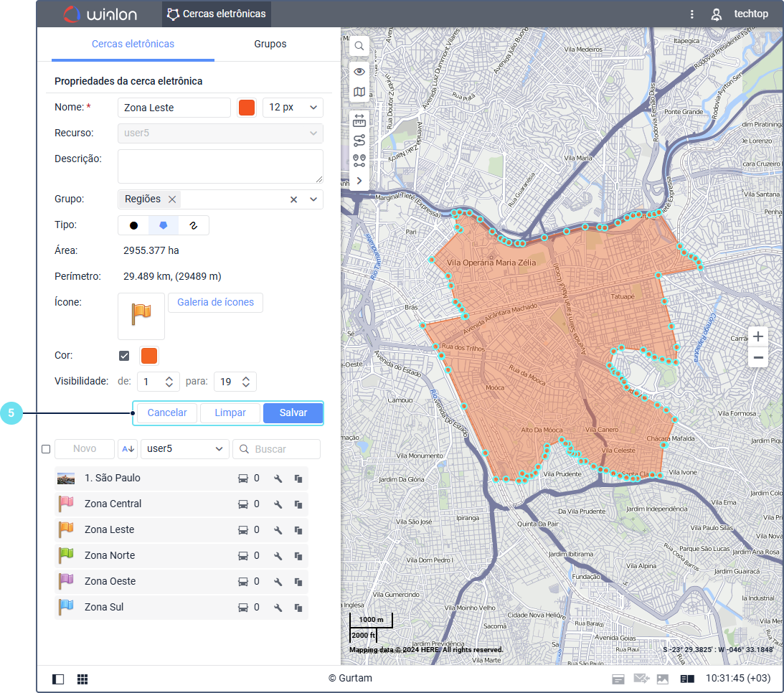
Task: Click wrench icon for Zona Norte
Action: point(278,556)
